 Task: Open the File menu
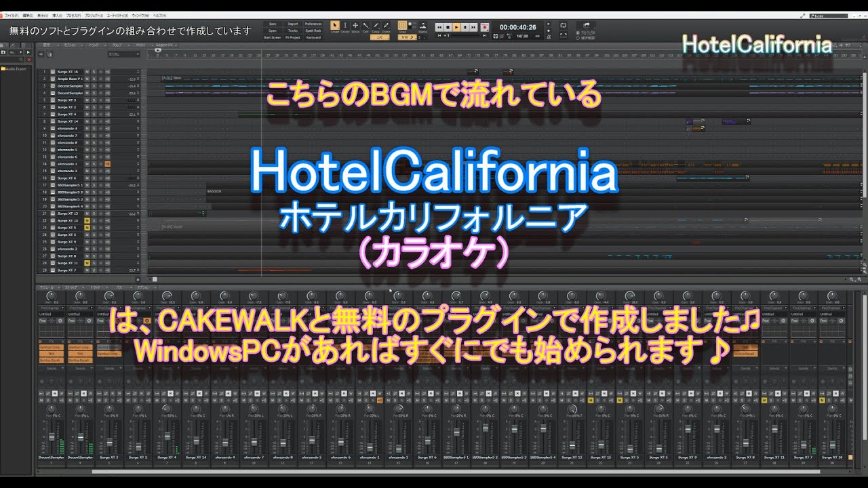coord(12,16)
